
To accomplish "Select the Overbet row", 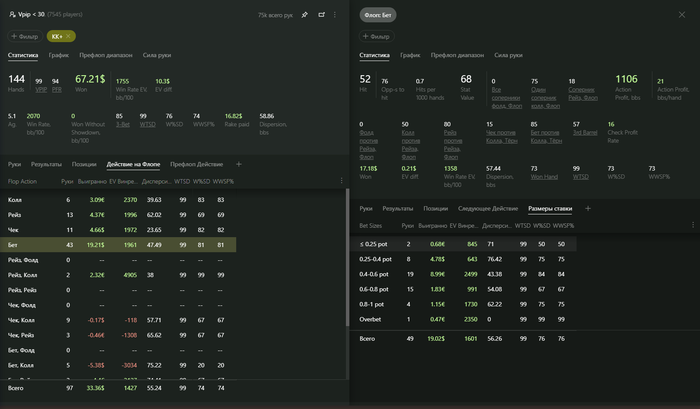I will tap(463, 319).
